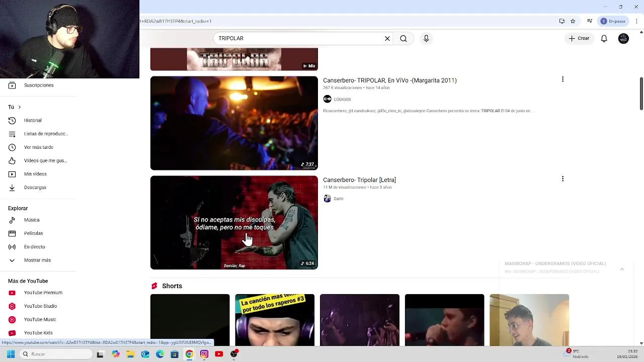Open YouTube notifications bell

[x=604, y=38]
